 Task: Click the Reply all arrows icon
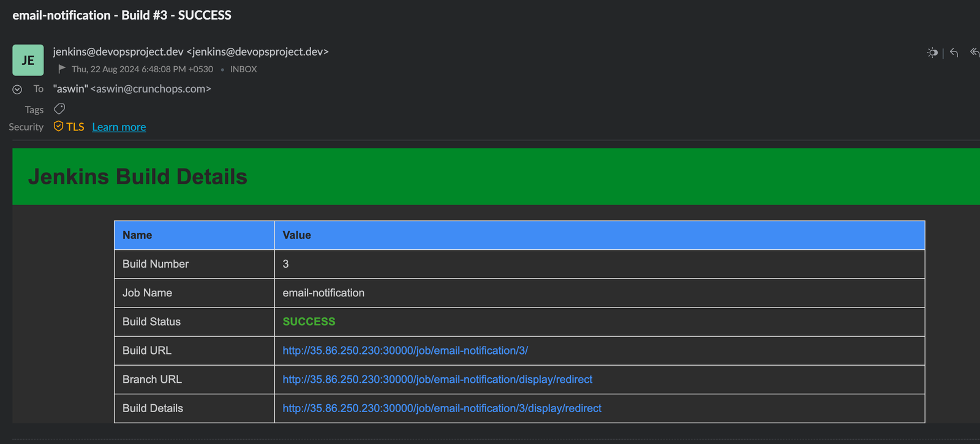974,53
